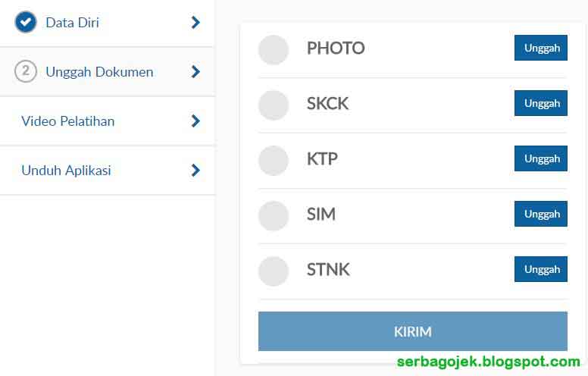
Task: Click the step 2 circle icon
Action: [x=26, y=71]
